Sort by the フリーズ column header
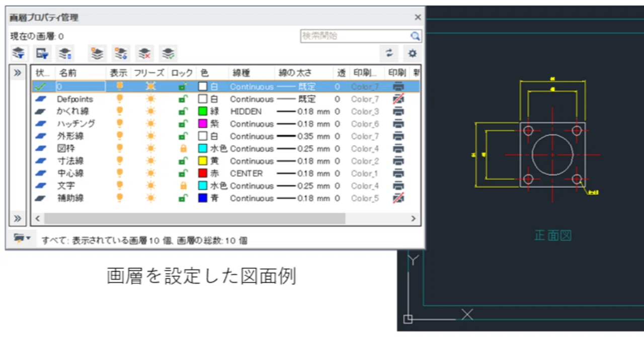644x337 pixels. (x=148, y=73)
